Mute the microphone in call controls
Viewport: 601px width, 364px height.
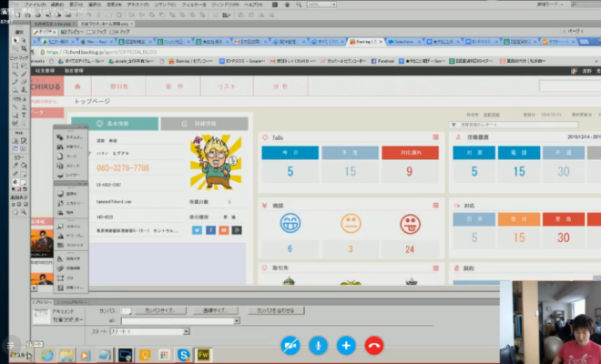click(x=318, y=345)
